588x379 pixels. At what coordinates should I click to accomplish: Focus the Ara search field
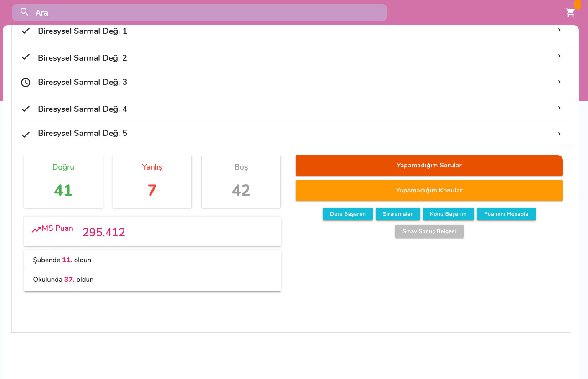(x=205, y=12)
